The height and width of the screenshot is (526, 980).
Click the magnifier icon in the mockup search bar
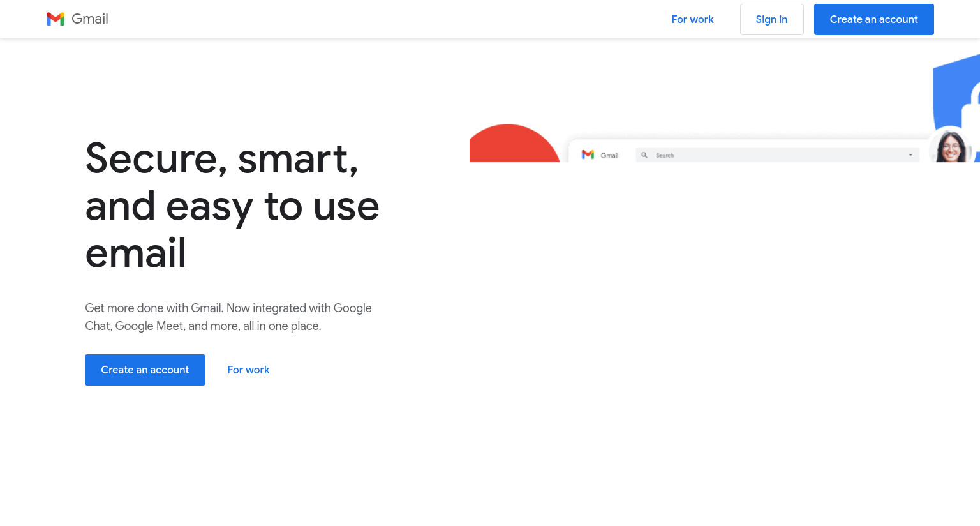click(x=644, y=155)
